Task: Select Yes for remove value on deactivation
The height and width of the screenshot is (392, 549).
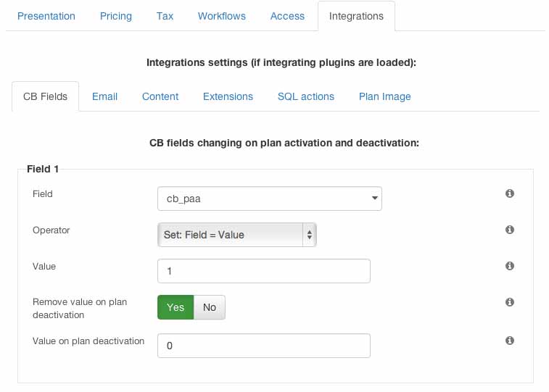Action: coord(176,307)
